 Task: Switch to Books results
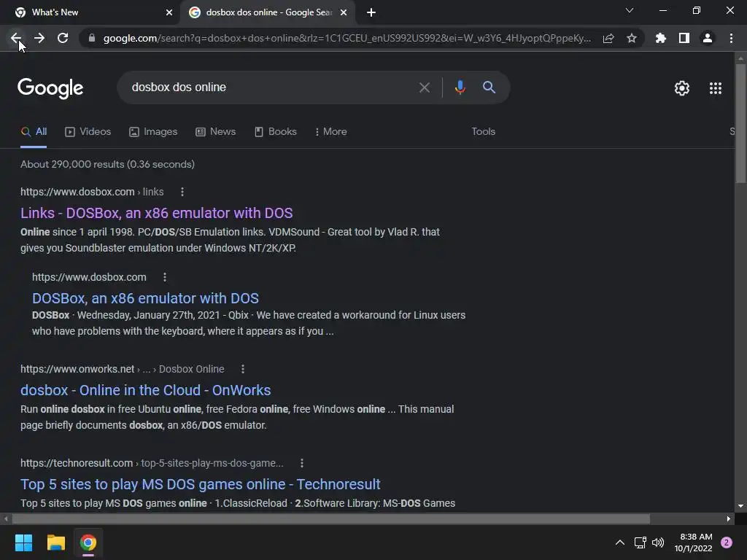tap(276, 132)
